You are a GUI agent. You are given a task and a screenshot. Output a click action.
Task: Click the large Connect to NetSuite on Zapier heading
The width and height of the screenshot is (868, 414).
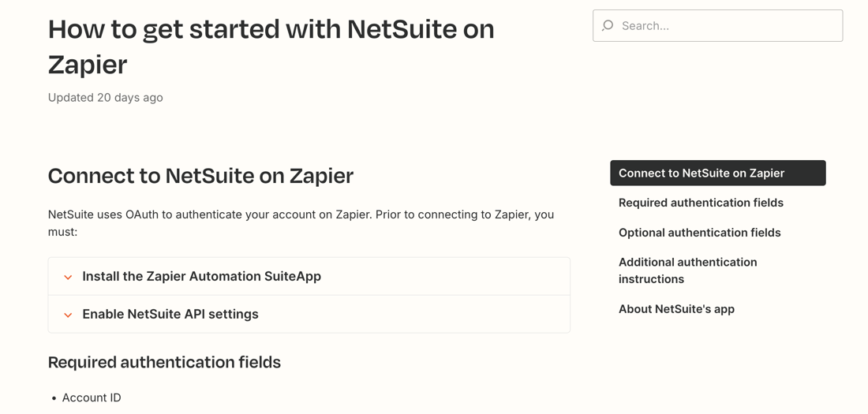(x=200, y=176)
